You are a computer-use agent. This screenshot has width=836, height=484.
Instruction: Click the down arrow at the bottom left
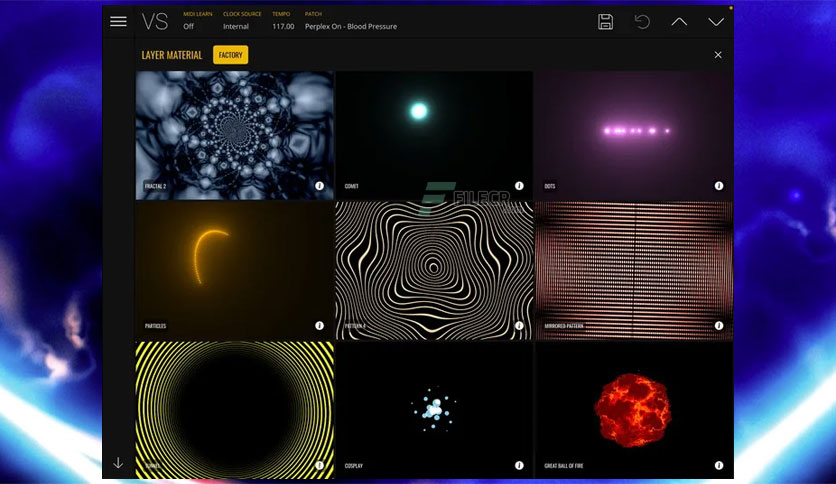[x=118, y=462]
